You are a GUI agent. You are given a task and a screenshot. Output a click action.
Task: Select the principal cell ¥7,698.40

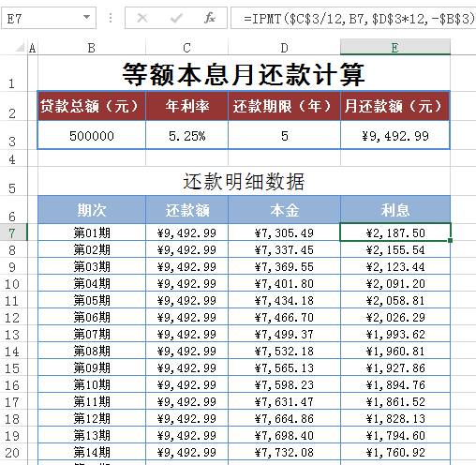coord(284,435)
